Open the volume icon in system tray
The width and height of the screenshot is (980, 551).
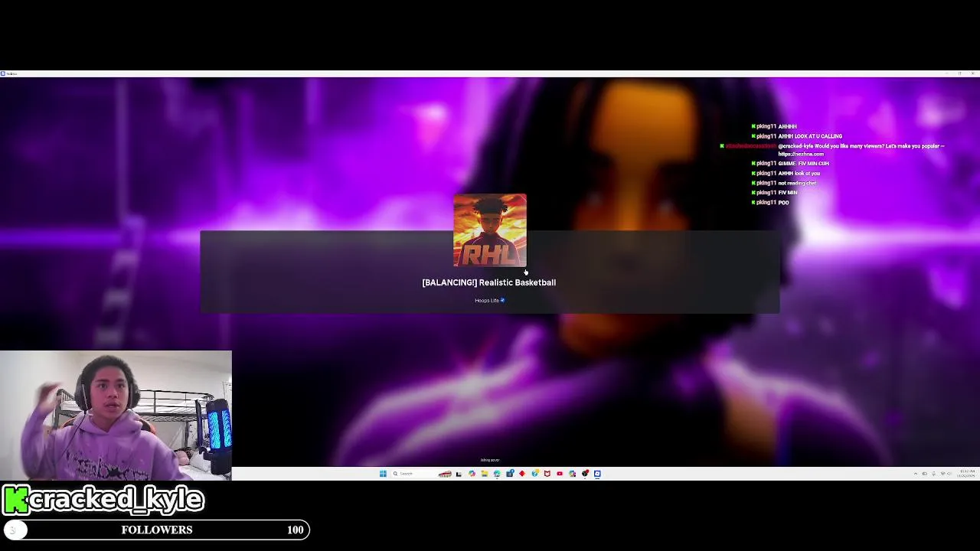[x=949, y=474]
